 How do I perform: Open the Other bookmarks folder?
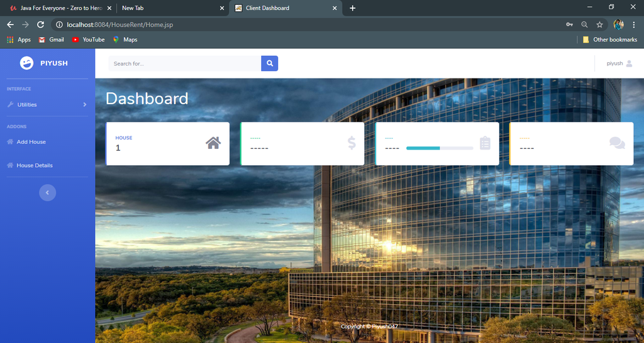tap(610, 40)
